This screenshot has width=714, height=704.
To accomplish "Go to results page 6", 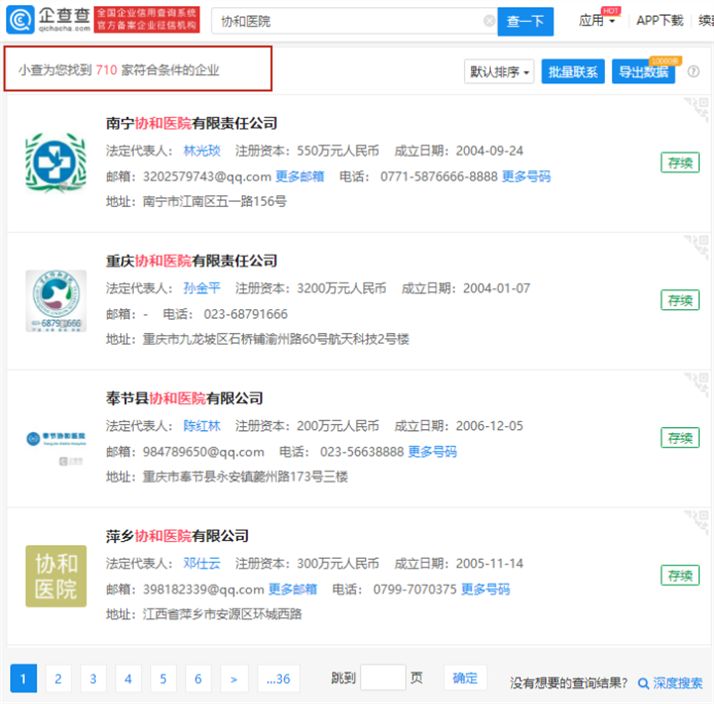I will tap(198, 678).
